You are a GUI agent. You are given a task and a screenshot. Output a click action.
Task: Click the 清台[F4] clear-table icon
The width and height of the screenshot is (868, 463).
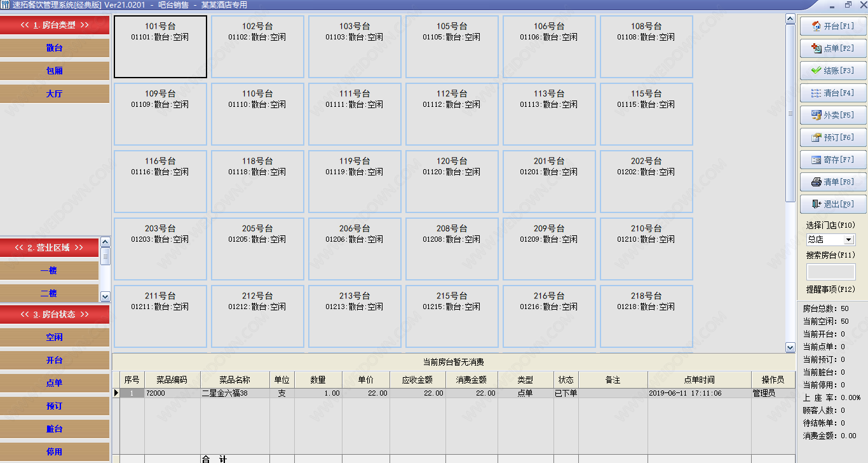pyautogui.click(x=817, y=93)
